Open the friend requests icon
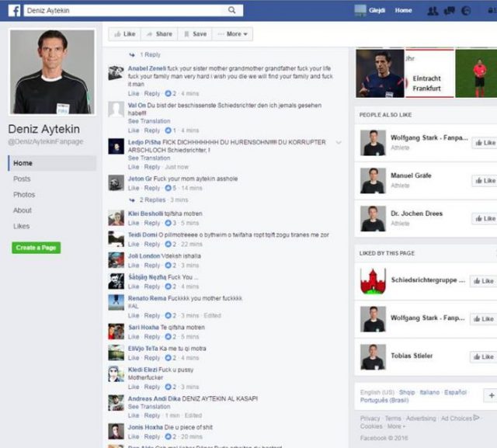This screenshot has width=497, height=448. click(x=433, y=11)
